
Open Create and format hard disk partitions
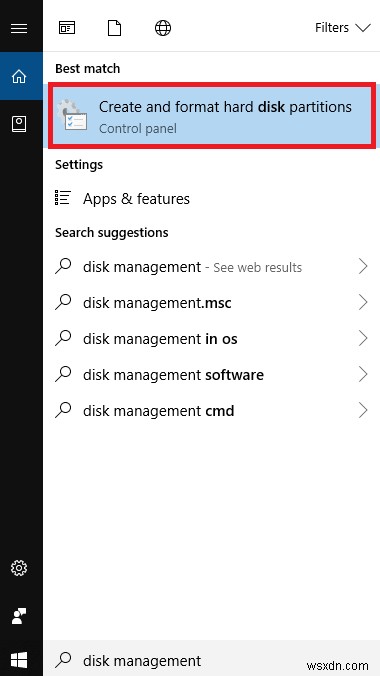pos(212,116)
